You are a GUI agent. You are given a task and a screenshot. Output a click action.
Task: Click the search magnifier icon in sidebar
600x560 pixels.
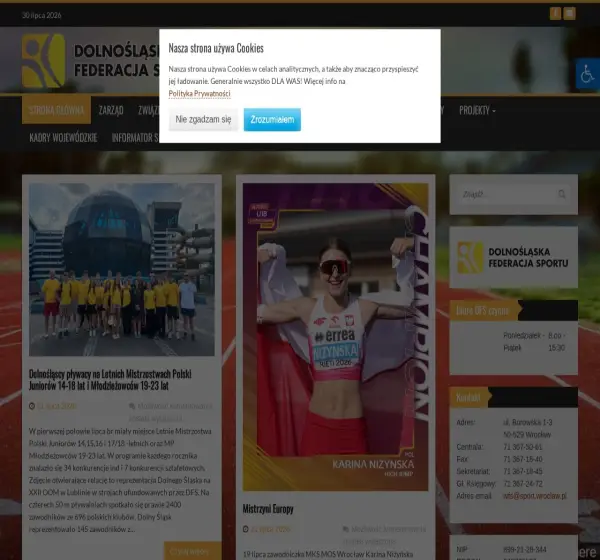(561, 194)
